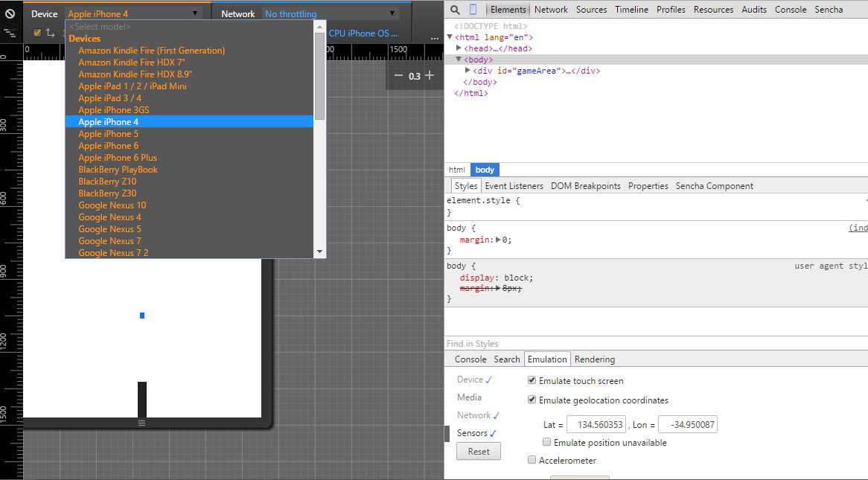
Task: Click the device list scroll down arrow
Action: tap(319, 252)
